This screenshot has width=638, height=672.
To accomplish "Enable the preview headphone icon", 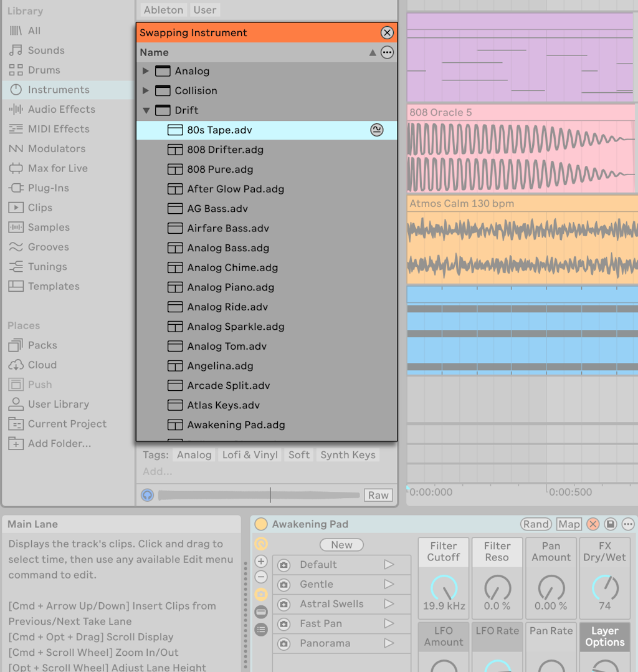I will pos(147,494).
